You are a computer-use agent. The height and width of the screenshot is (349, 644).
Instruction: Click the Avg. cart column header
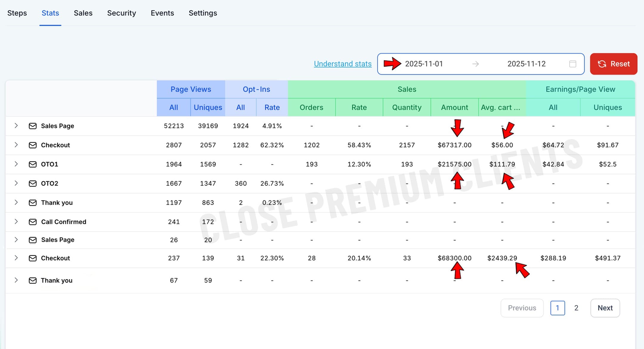[502, 107]
